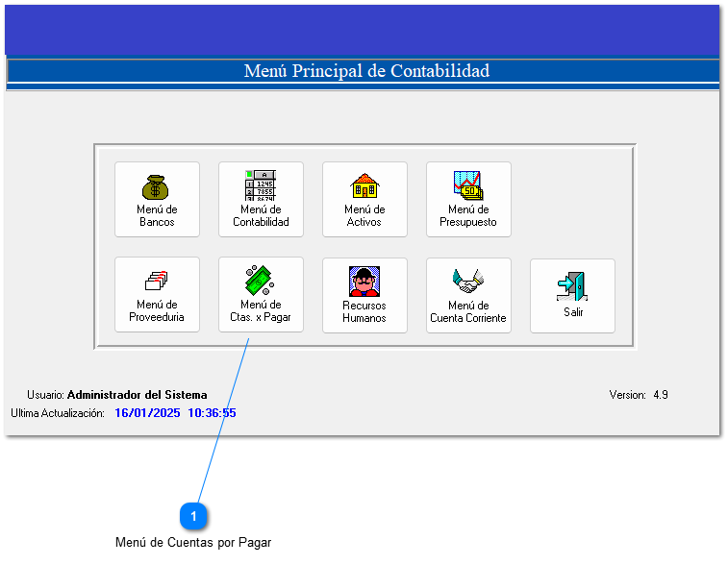The height and width of the screenshot is (565, 728).
Task: Click the "Administrador del Sistema" user name
Action: coord(137,395)
